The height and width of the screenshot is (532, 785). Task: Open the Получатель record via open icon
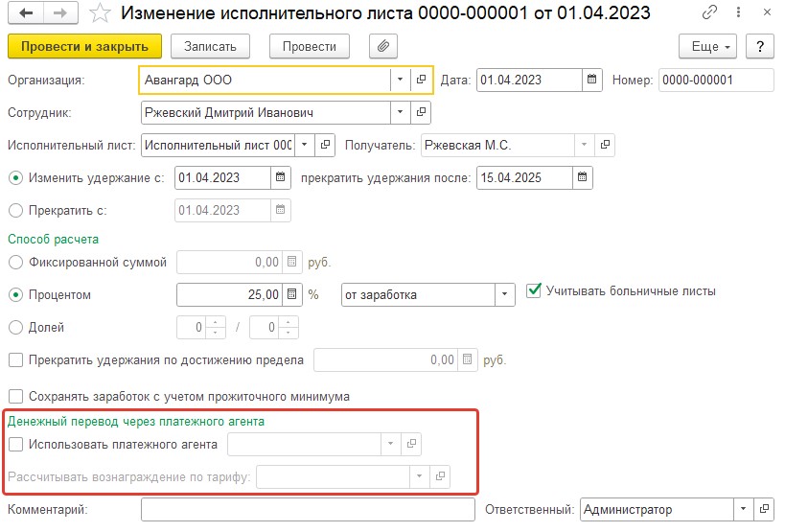click(x=605, y=145)
